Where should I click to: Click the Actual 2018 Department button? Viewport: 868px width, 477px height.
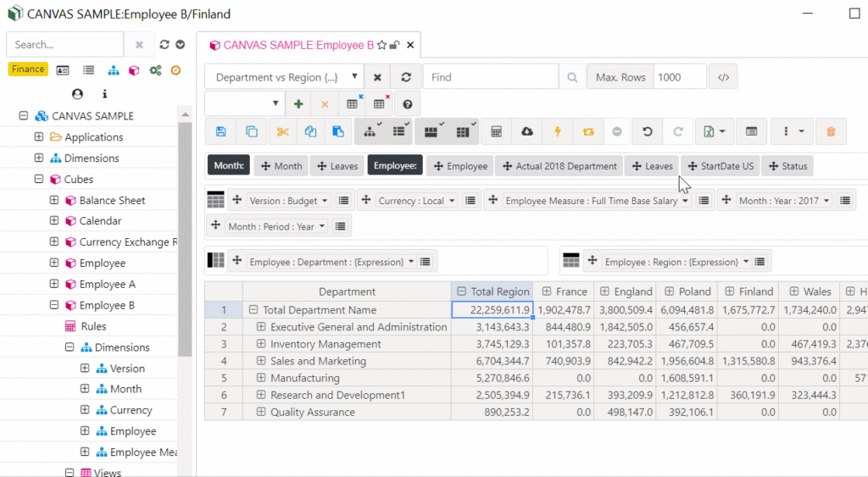click(559, 166)
